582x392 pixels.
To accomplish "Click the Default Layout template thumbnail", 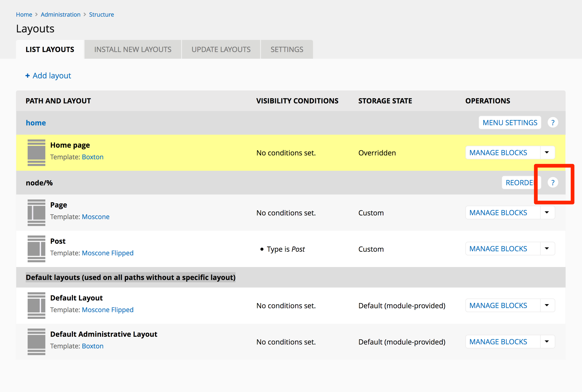I will (36, 306).
